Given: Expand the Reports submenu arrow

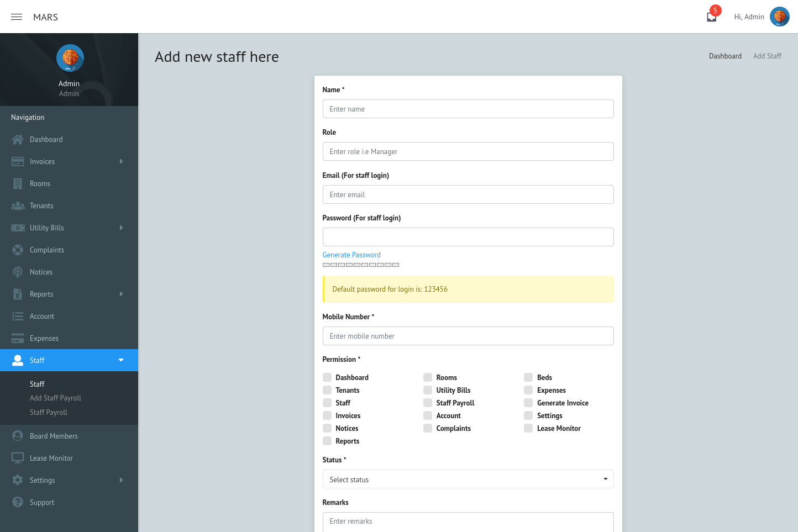Looking at the screenshot, I should pyautogui.click(x=121, y=294).
